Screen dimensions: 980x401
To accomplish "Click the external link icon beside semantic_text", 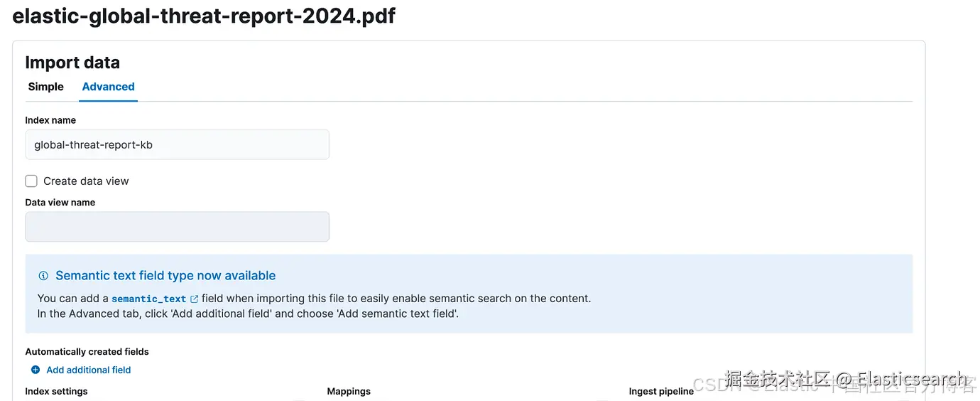I will [195, 299].
